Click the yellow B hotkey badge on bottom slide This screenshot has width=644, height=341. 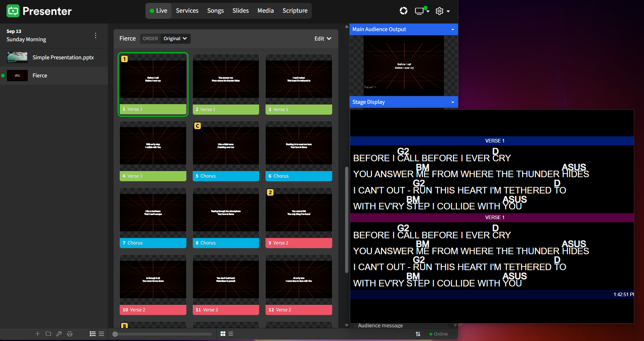click(x=124, y=325)
